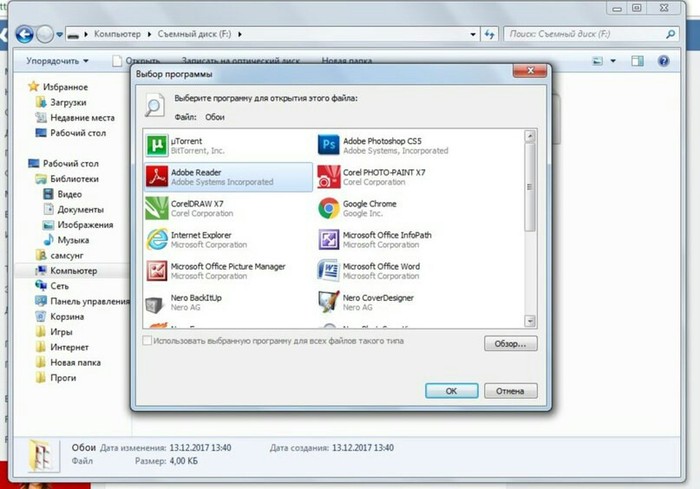Click the OK button in the dialog
700x489 pixels.
tap(451, 391)
